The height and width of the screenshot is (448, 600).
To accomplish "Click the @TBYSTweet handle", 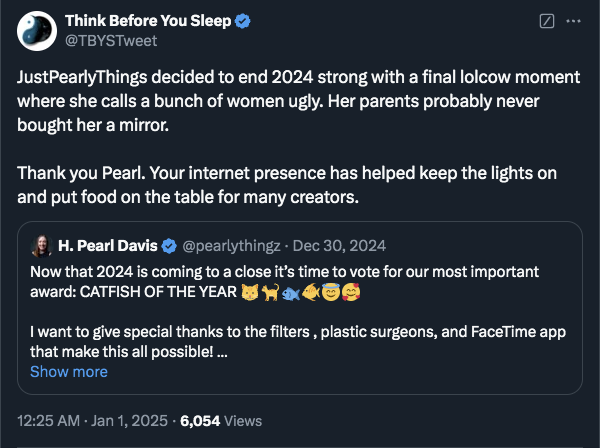I will click(111, 41).
